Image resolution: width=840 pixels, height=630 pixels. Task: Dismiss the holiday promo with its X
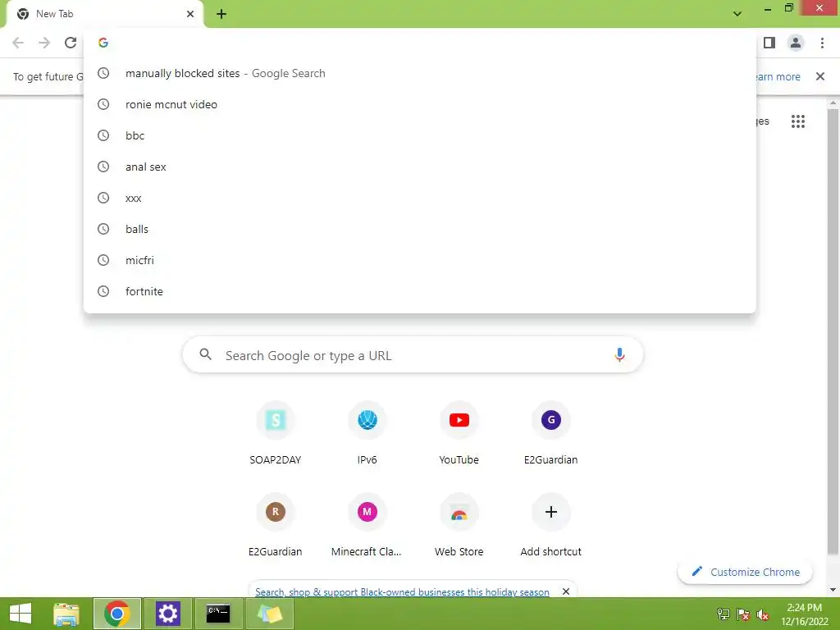(x=566, y=591)
